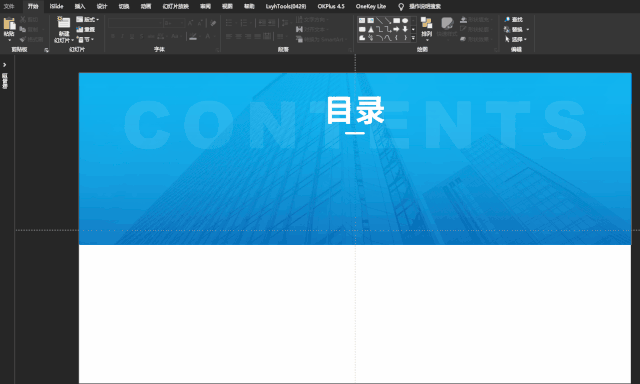Image resolution: width=640 pixels, height=384 pixels.
Task: Click the Shape Effects icon
Action: point(463,39)
